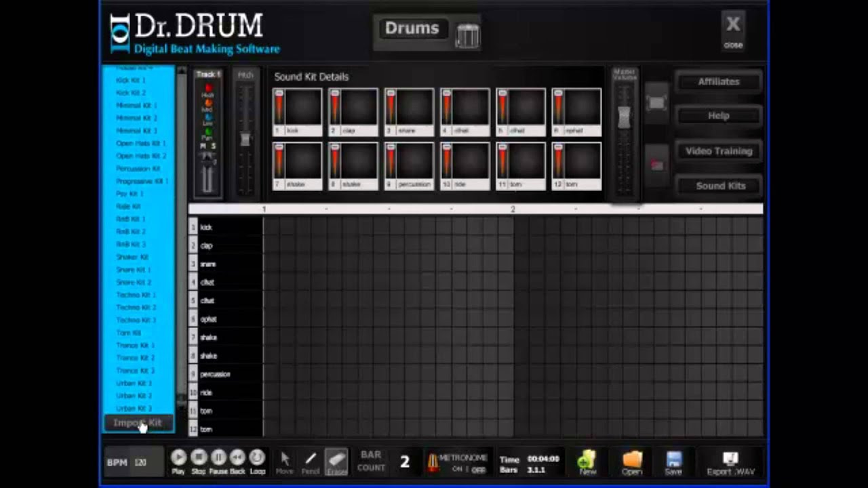Click the metronome pendulum icon
The width and height of the screenshot is (868, 488).
(x=432, y=463)
